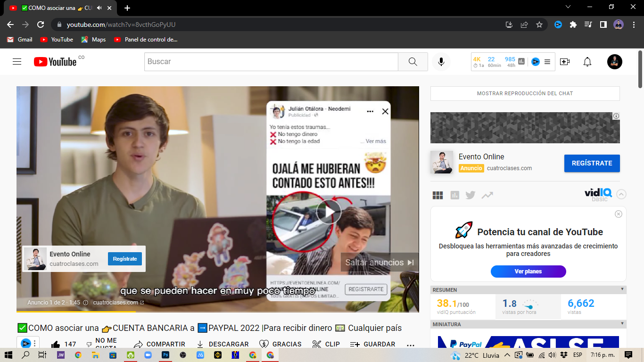Image resolution: width=644 pixels, height=362 pixels.
Task: Expand the MINIATURA section arrow
Action: (622, 324)
